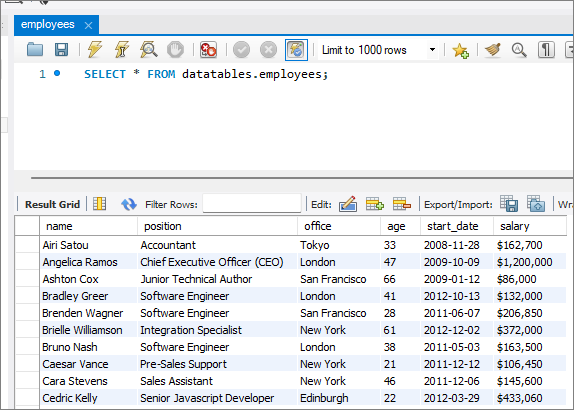574x410 pixels.
Task: Execute the query with the lightning bolt icon
Action: point(95,49)
